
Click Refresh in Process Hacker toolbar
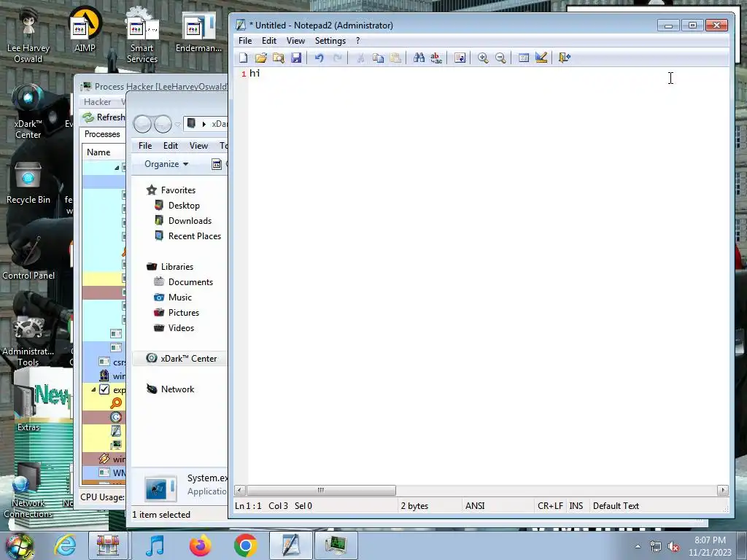tap(104, 117)
